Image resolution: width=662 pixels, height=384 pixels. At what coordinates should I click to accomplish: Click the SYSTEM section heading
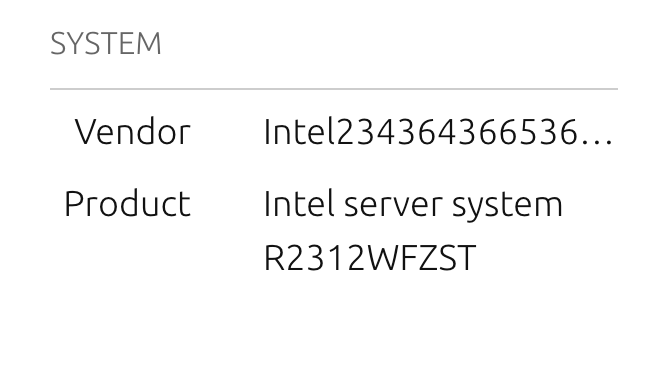coord(106,43)
